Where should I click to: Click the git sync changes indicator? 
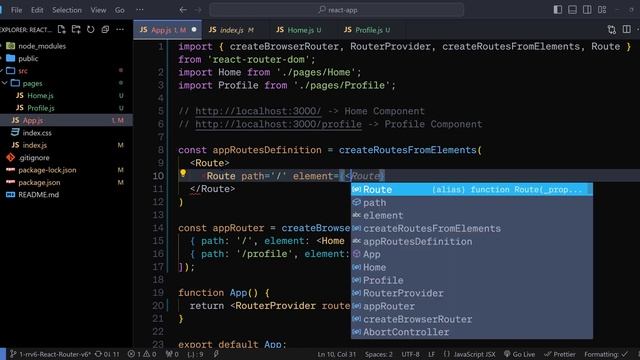click(107, 354)
